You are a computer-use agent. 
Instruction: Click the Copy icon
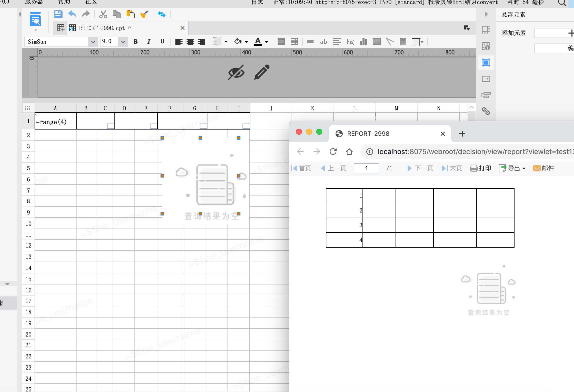(x=117, y=14)
